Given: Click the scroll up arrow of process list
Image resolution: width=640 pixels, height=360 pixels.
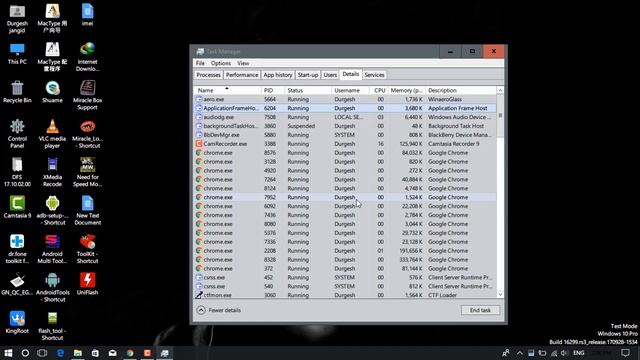Looking at the screenshot, I should (500, 90).
